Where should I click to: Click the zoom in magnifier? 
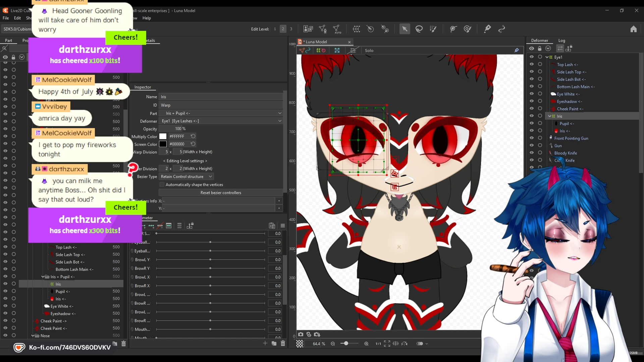pos(366,344)
